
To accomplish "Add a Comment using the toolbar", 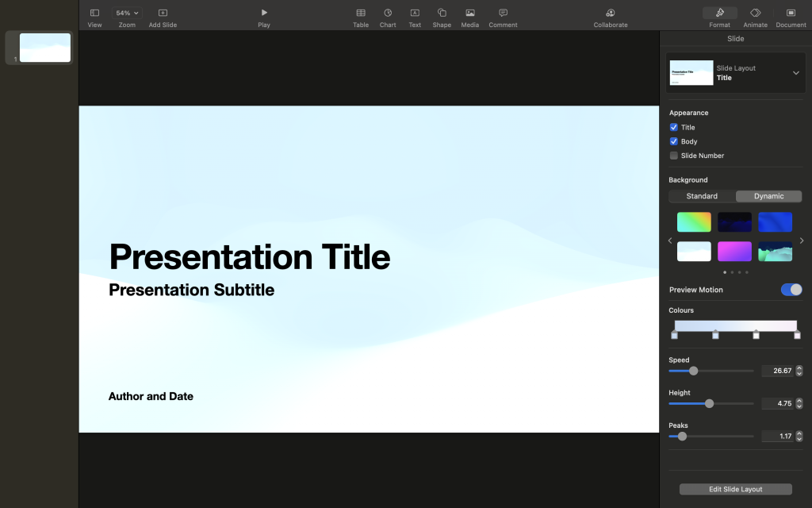I will click(503, 14).
